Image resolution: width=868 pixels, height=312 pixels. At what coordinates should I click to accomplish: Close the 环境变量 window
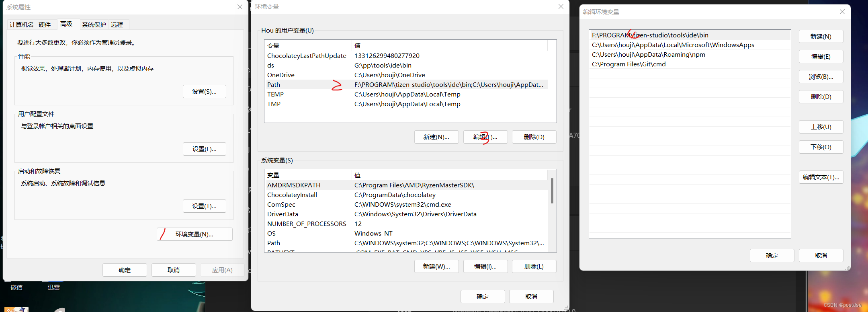tap(561, 6)
